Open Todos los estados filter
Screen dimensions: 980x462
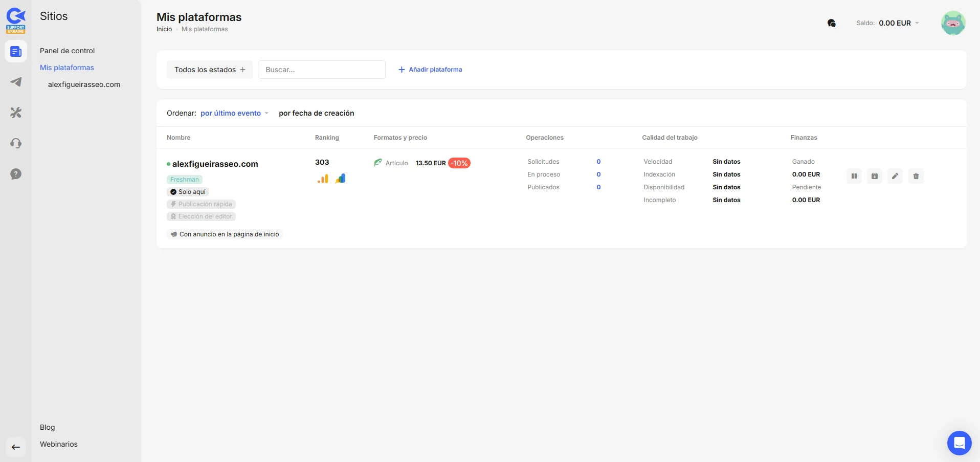pyautogui.click(x=210, y=70)
